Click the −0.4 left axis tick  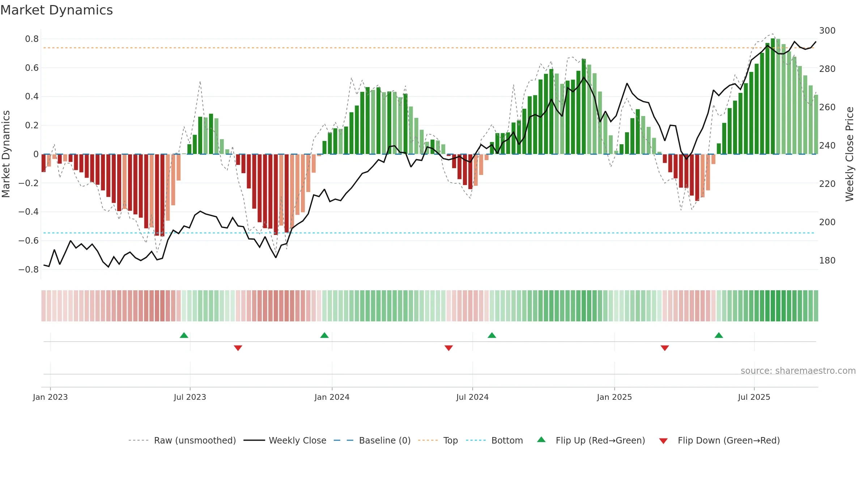click(x=29, y=211)
